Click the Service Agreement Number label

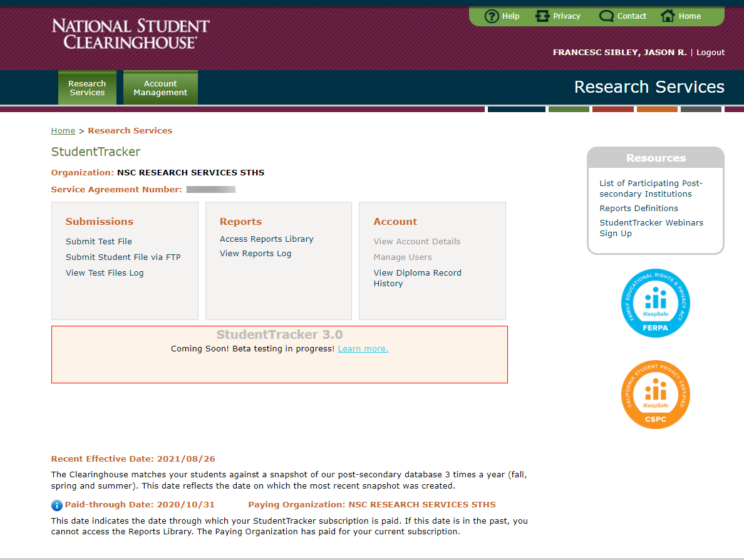(x=116, y=189)
